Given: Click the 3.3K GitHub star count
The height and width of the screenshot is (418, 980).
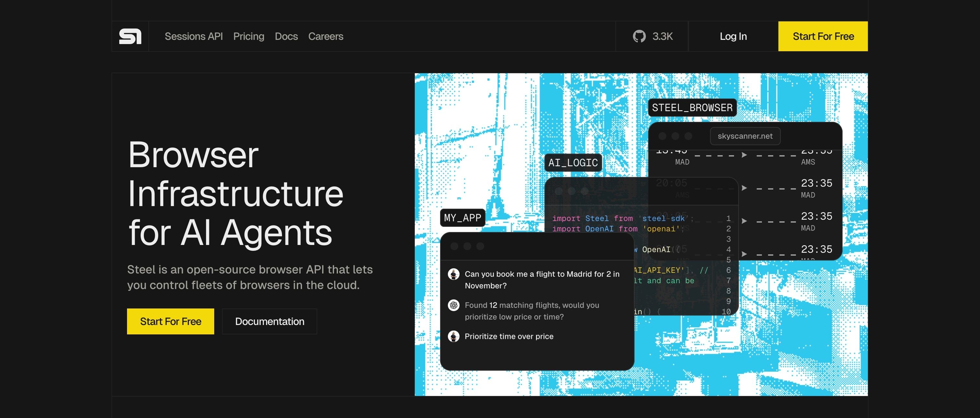Looking at the screenshot, I should tap(663, 36).
